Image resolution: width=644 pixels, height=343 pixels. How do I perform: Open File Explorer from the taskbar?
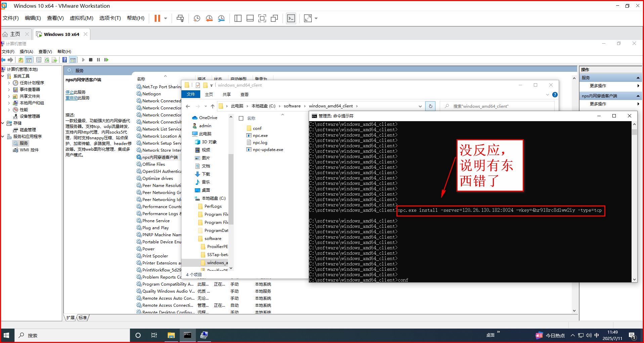tap(171, 335)
